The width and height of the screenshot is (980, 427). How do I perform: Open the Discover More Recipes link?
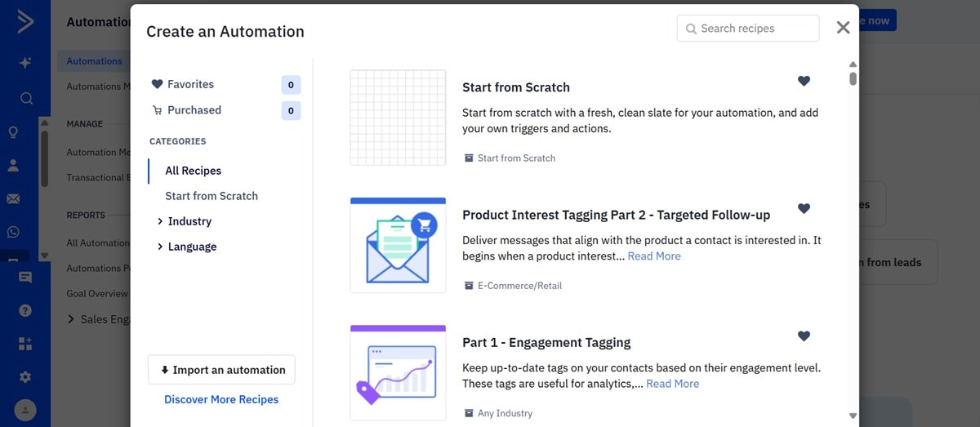tap(221, 399)
